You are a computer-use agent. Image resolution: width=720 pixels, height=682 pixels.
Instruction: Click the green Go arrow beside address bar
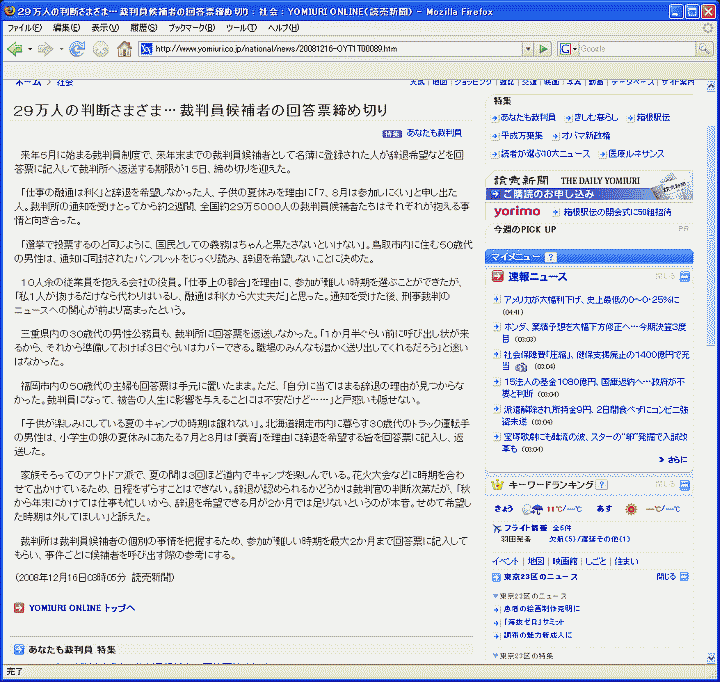tap(542, 48)
